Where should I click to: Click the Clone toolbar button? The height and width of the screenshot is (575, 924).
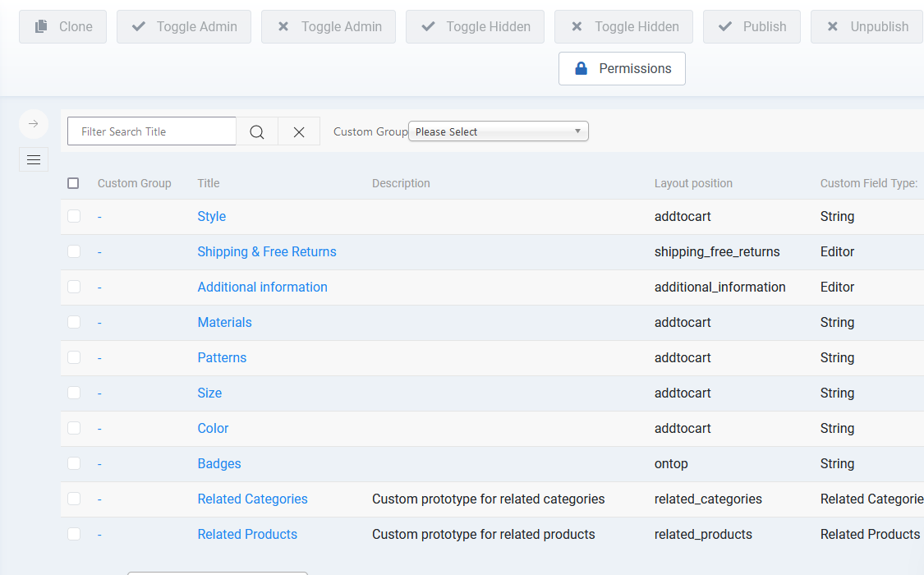point(63,27)
